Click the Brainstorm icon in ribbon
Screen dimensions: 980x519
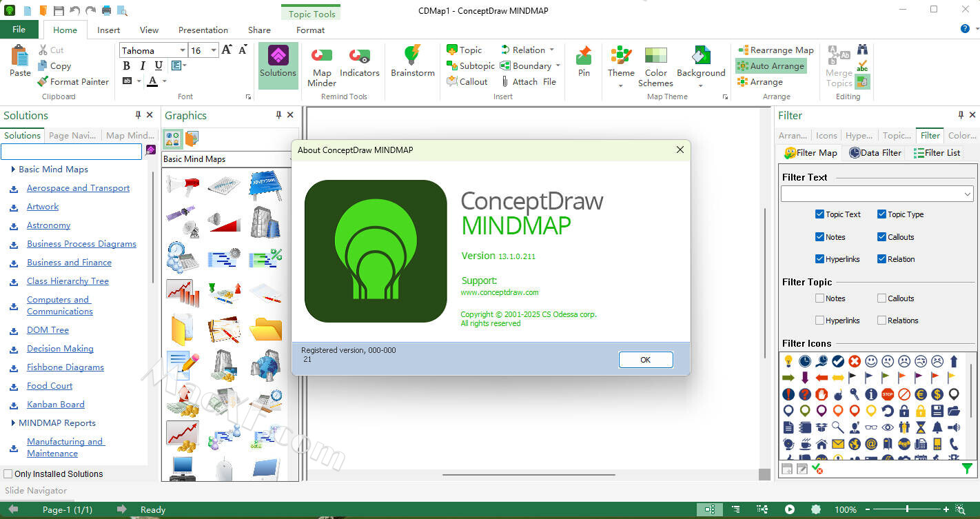click(412, 62)
